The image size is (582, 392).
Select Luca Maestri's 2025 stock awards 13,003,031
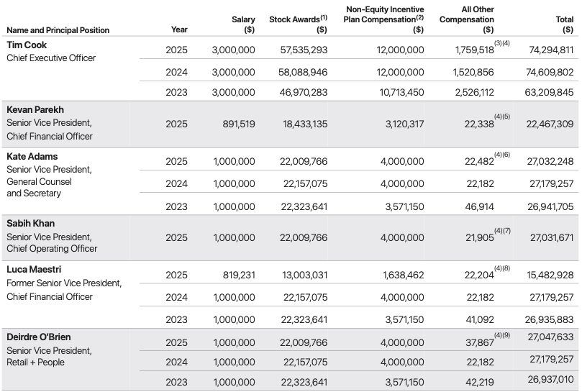pyautogui.click(x=304, y=275)
